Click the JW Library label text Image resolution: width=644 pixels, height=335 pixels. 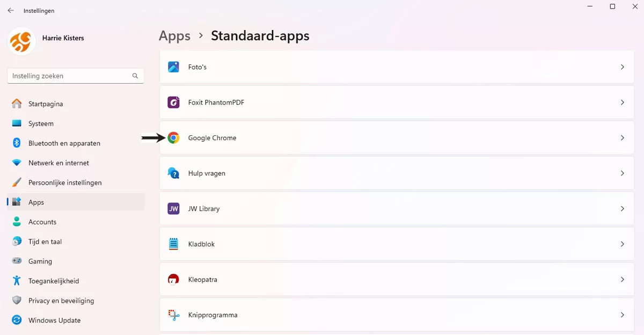(204, 209)
